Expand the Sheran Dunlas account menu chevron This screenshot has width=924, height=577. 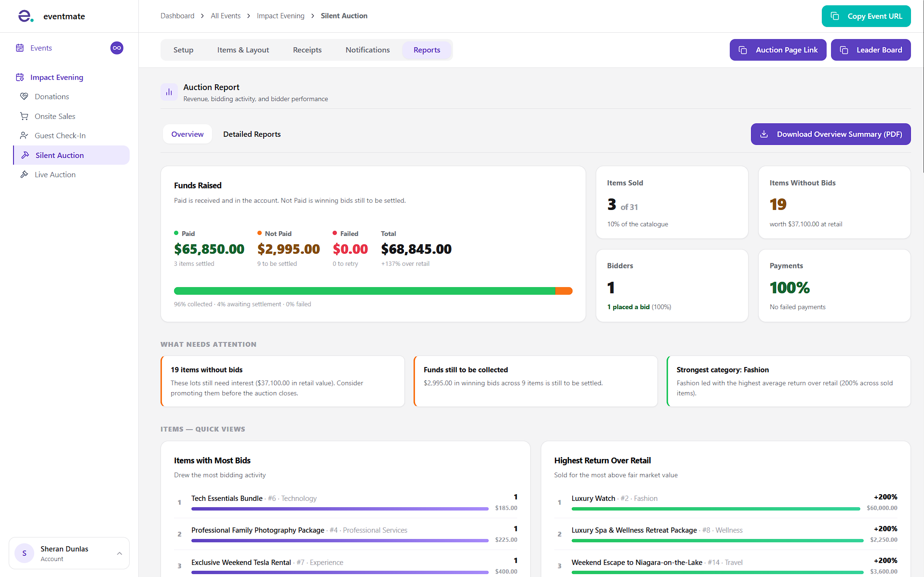[120, 553]
